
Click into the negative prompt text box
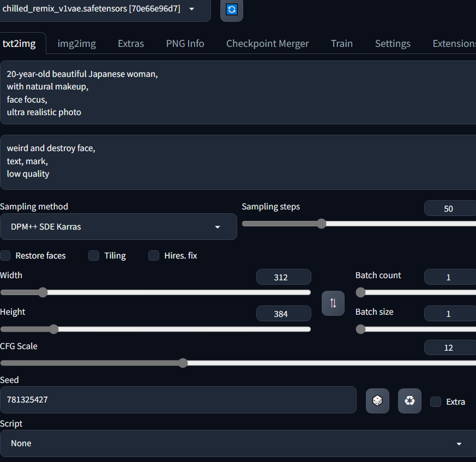pos(238,163)
